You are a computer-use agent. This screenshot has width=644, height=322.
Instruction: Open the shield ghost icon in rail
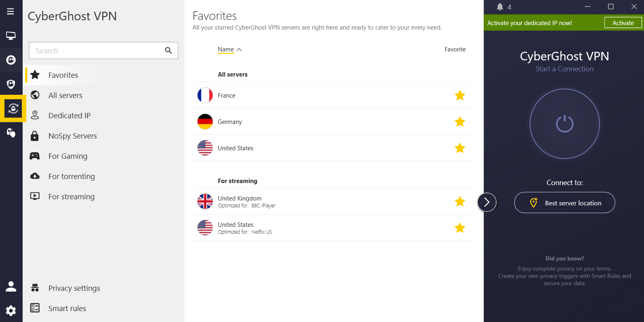pyautogui.click(x=11, y=84)
